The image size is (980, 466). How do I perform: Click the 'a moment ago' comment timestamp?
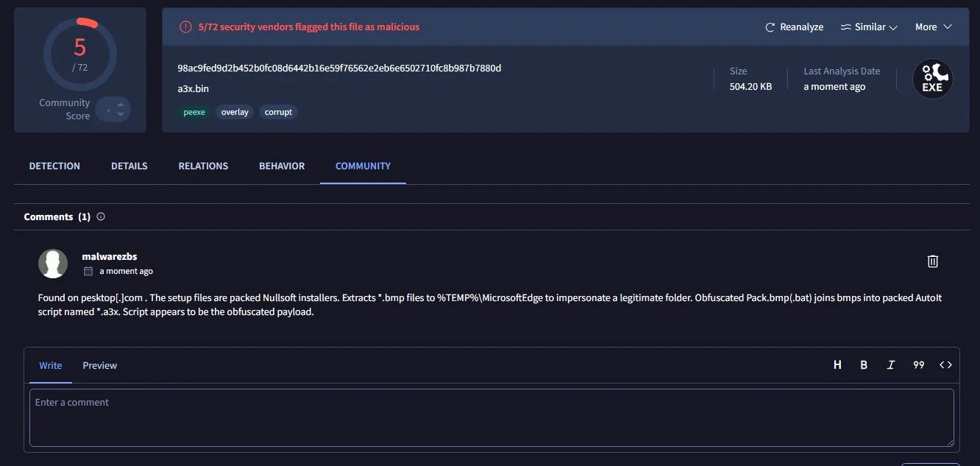click(127, 272)
